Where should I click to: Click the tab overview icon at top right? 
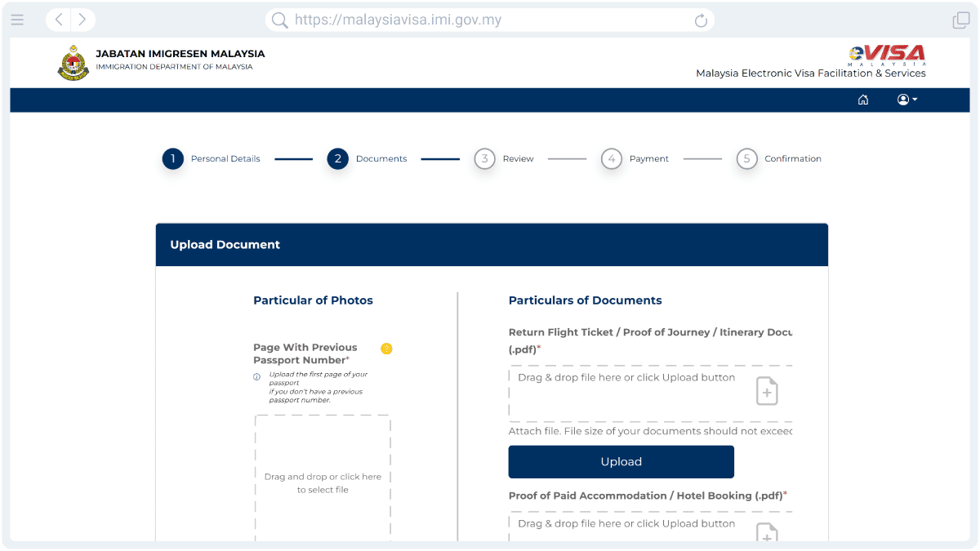[x=960, y=20]
